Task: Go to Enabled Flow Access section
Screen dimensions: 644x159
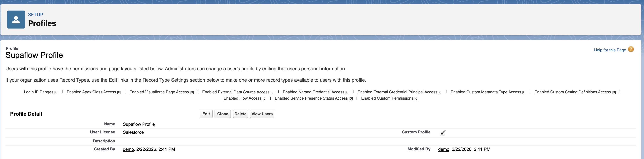Action: tap(242, 98)
